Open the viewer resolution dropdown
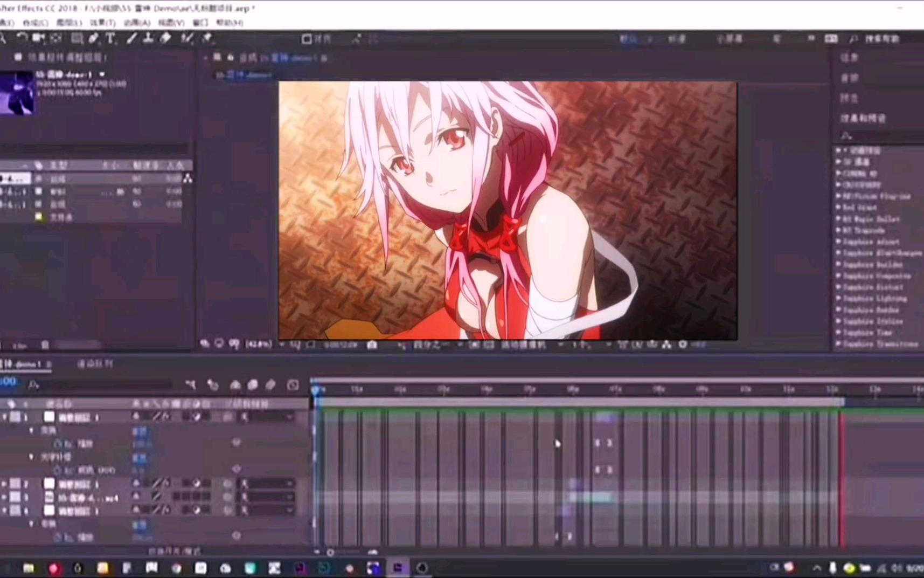The height and width of the screenshot is (578, 924). [437, 345]
